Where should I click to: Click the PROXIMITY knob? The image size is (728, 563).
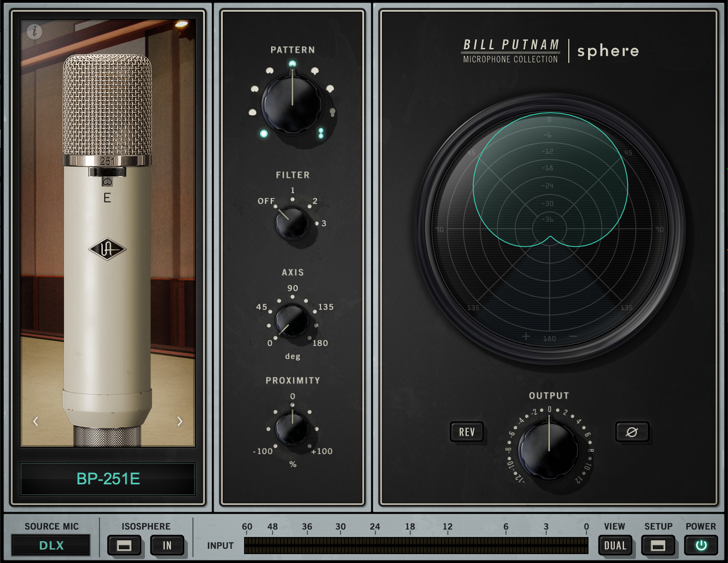tap(292, 428)
